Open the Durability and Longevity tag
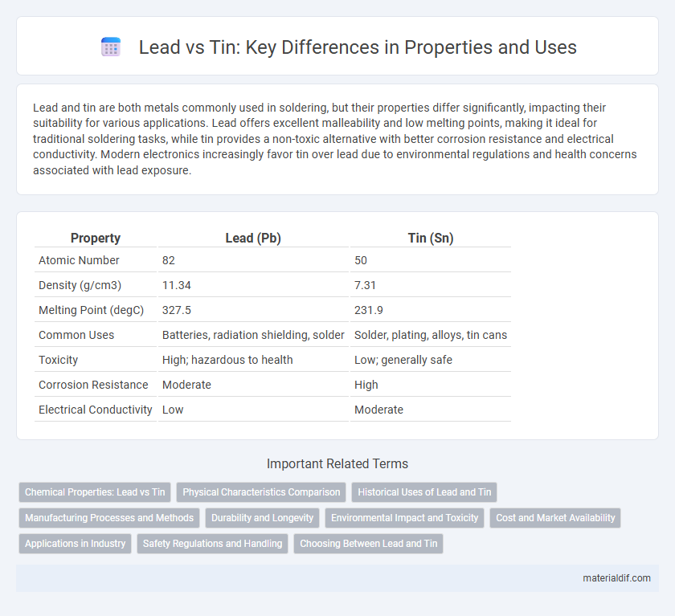Image resolution: width=675 pixels, height=616 pixels. (x=262, y=518)
